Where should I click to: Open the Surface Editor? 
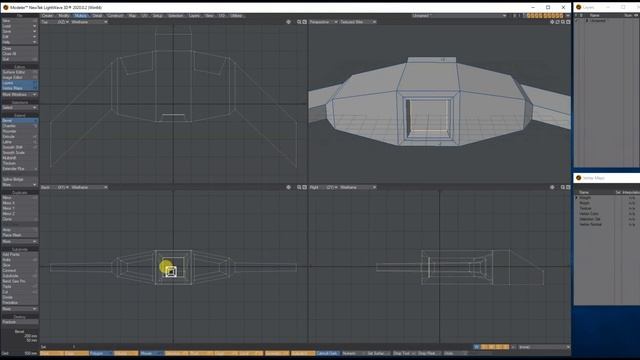pyautogui.click(x=19, y=72)
